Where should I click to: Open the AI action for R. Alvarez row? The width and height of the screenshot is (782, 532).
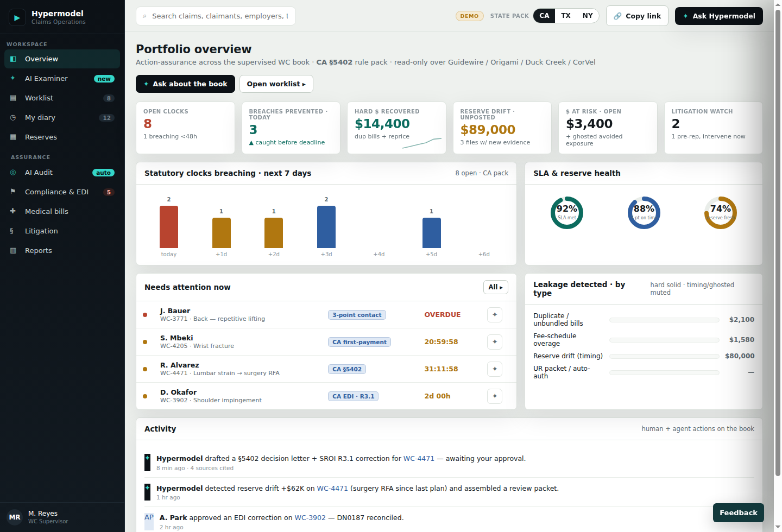495,369
